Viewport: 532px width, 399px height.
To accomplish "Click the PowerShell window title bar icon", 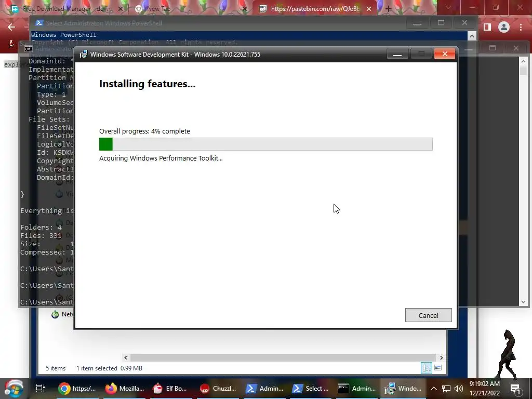I will (x=39, y=23).
